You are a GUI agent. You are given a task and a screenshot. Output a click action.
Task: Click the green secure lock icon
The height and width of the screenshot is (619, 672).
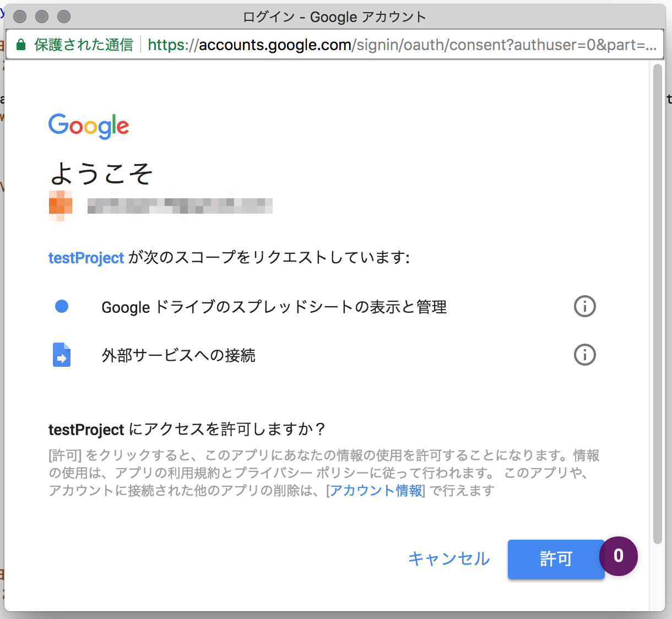(21, 45)
